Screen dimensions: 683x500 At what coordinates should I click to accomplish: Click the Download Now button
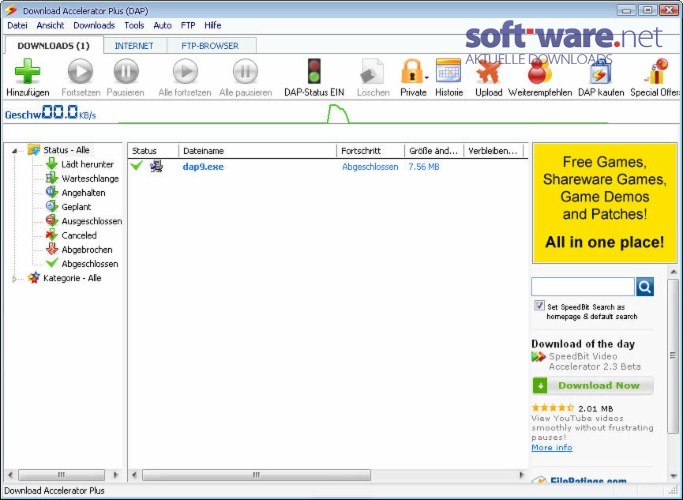click(x=593, y=385)
